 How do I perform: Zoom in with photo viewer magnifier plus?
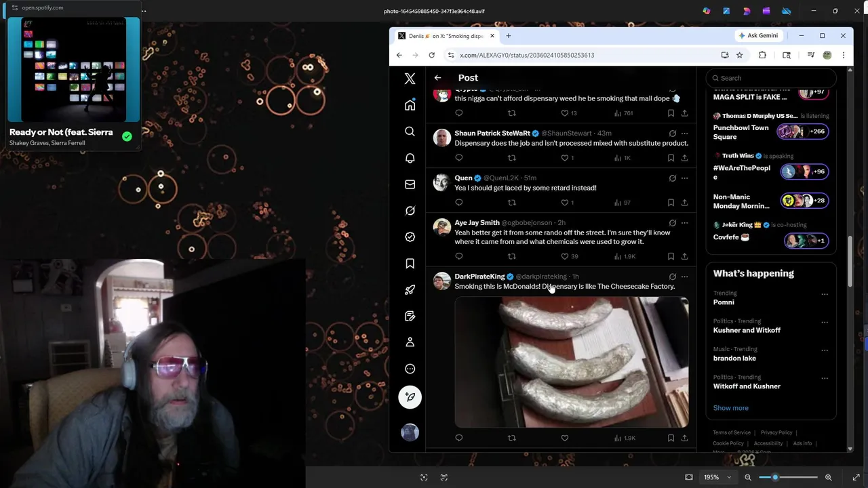tap(828, 477)
